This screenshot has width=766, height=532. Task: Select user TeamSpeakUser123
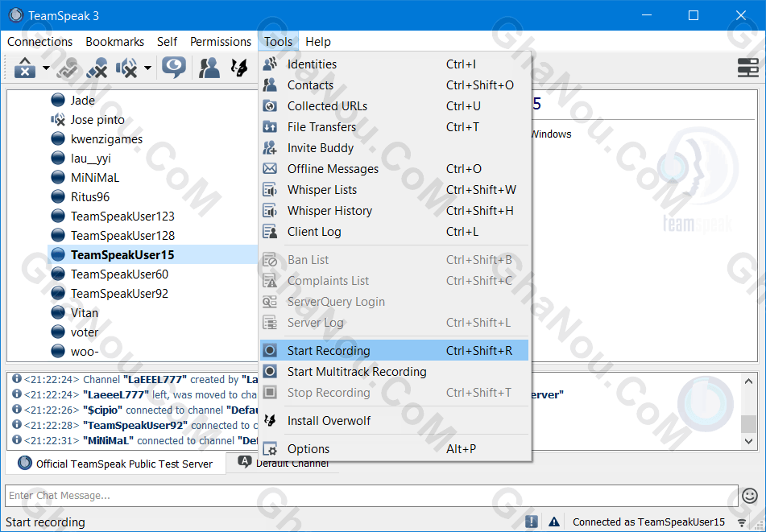(122, 217)
